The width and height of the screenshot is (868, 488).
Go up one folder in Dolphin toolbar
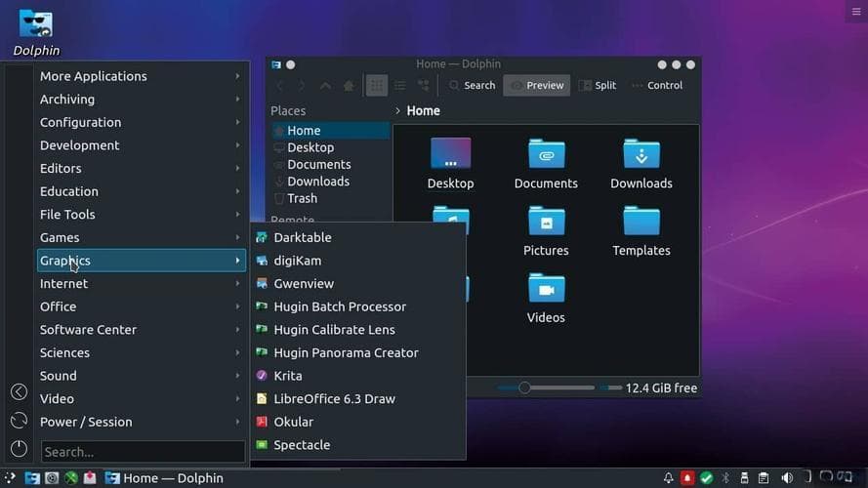click(x=325, y=86)
